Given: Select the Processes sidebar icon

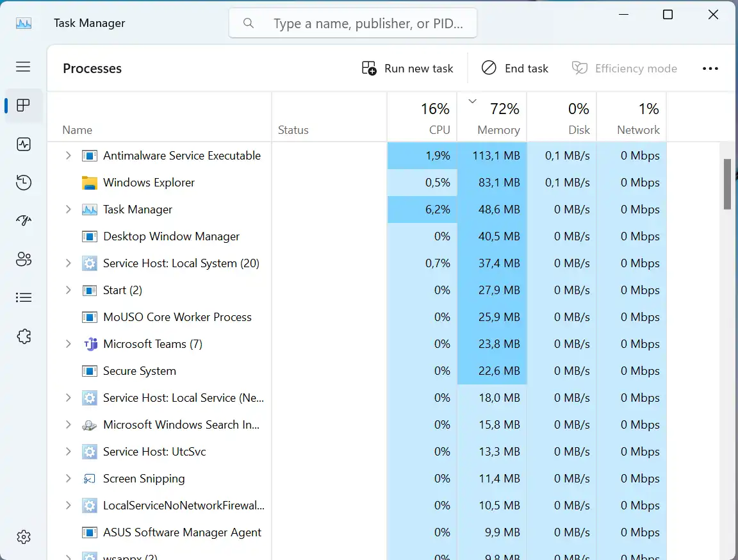Looking at the screenshot, I should pos(23,106).
